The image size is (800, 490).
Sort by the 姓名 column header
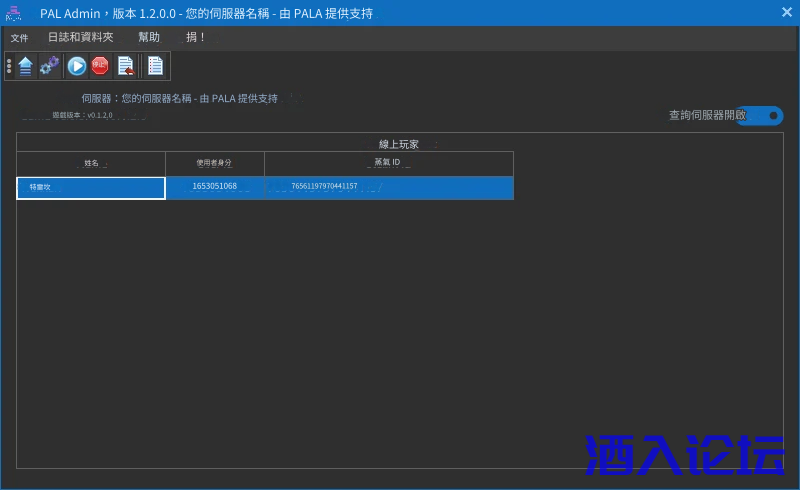[x=91, y=163]
